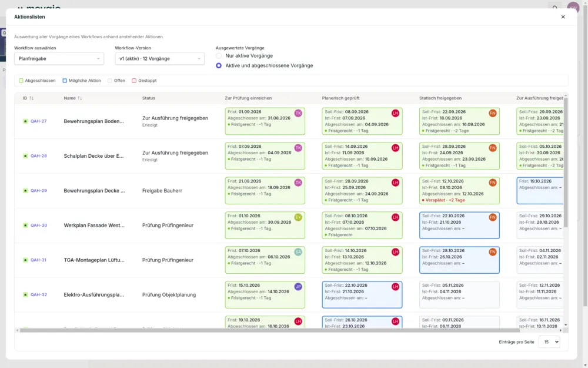Click the status icon beside QAH-28
This screenshot has height=368, width=588.
(25, 156)
